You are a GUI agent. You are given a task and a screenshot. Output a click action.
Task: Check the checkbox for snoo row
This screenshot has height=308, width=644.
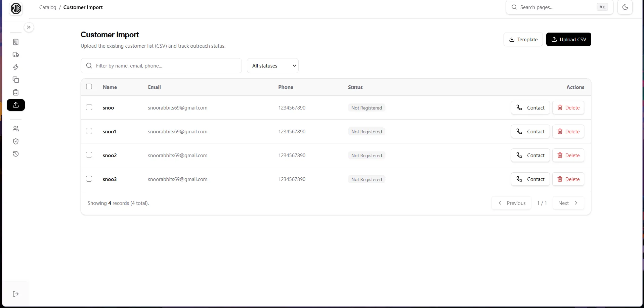(x=89, y=107)
